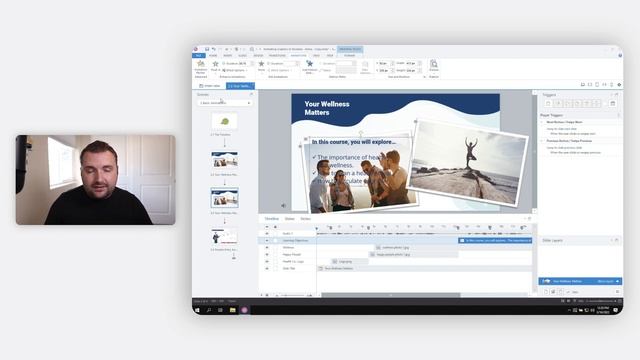Open the scene selector dropdown in Scenes panel
Screen dimensions: 640x360
(224, 103)
